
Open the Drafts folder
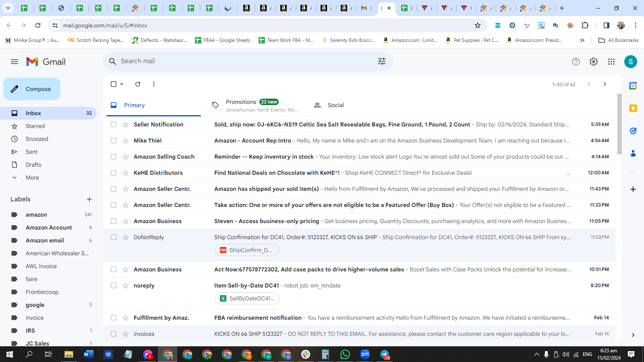(x=48, y=165)
